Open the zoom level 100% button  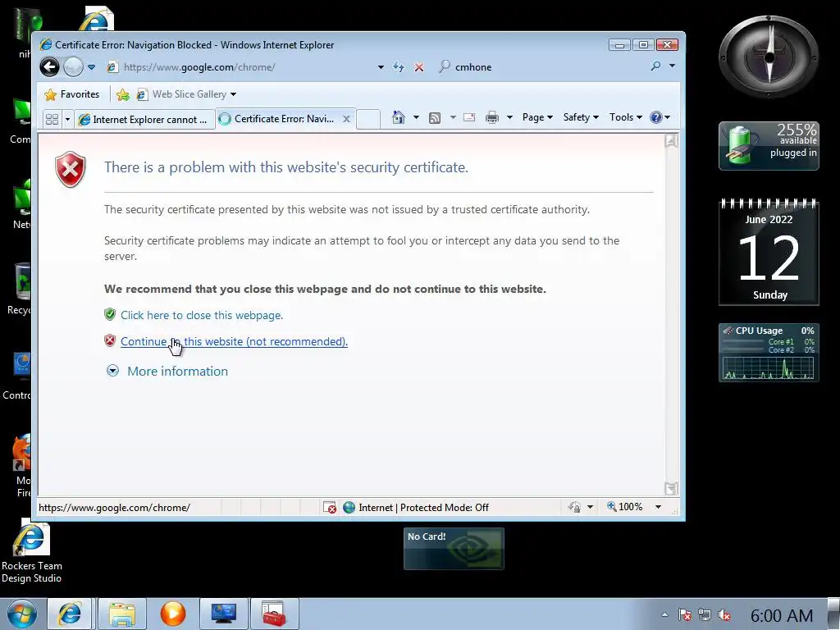coord(624,507)
